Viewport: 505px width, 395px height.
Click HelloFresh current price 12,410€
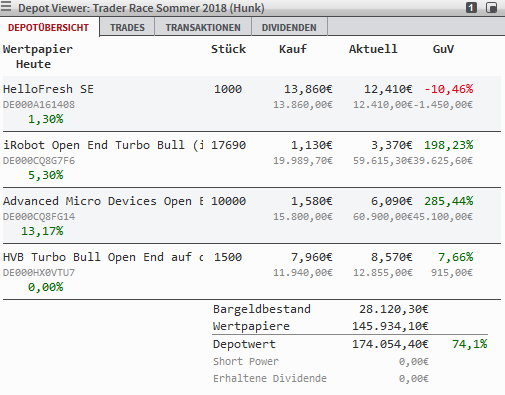click(x=388, y=89)
